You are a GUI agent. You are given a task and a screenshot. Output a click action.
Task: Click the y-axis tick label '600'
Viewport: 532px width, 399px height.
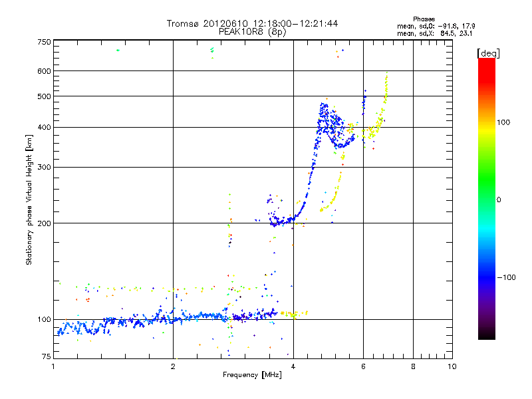[44, 71]
